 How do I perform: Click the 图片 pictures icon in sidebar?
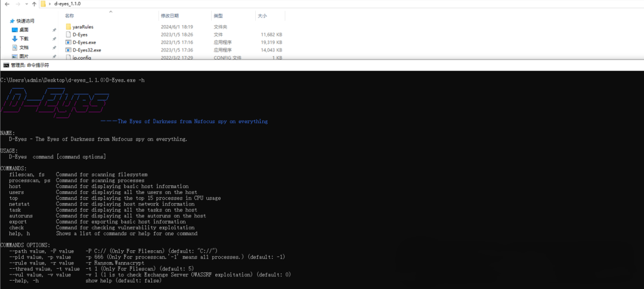pyautogui.click(x=15, y=56)
